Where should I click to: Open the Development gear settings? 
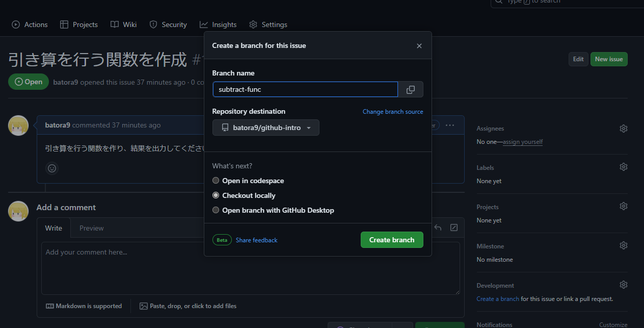pos(623,285)
